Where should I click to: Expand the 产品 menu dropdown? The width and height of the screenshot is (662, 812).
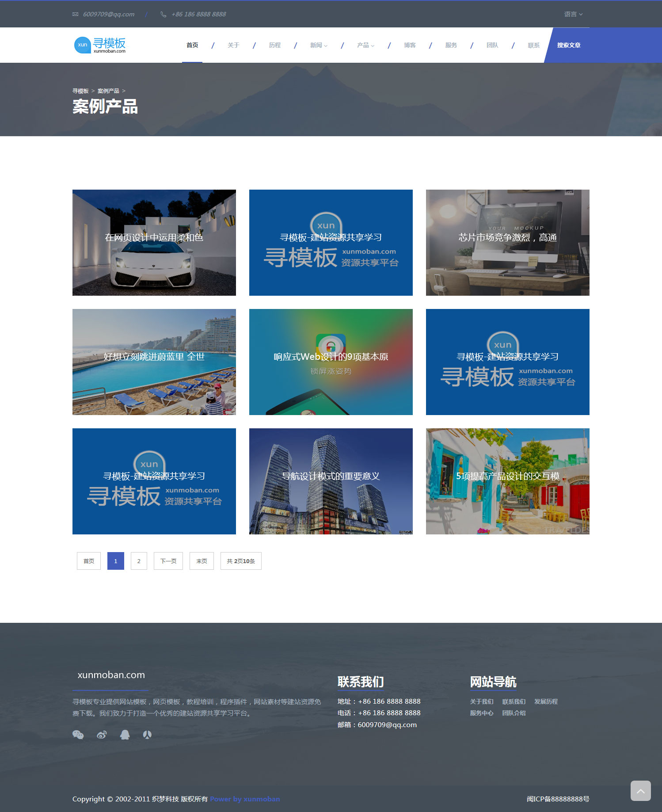coord(365,45)
